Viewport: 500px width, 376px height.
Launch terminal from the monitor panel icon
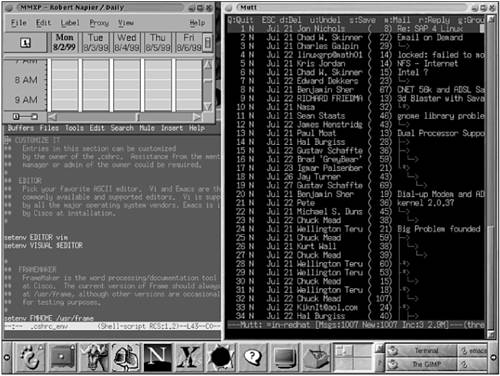(284, 357)
